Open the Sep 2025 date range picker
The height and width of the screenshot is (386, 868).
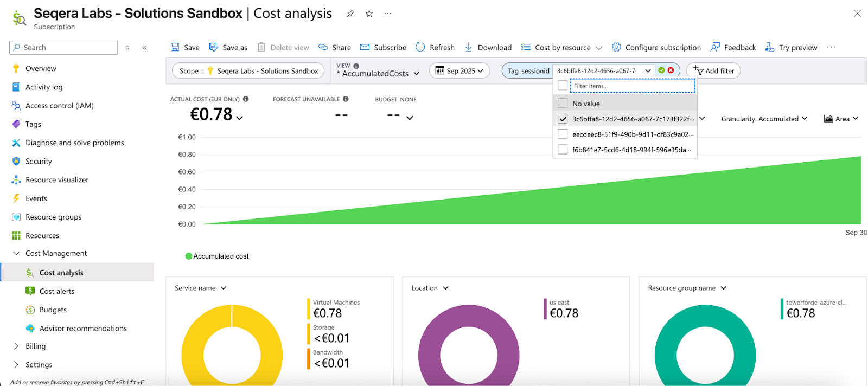459,70
